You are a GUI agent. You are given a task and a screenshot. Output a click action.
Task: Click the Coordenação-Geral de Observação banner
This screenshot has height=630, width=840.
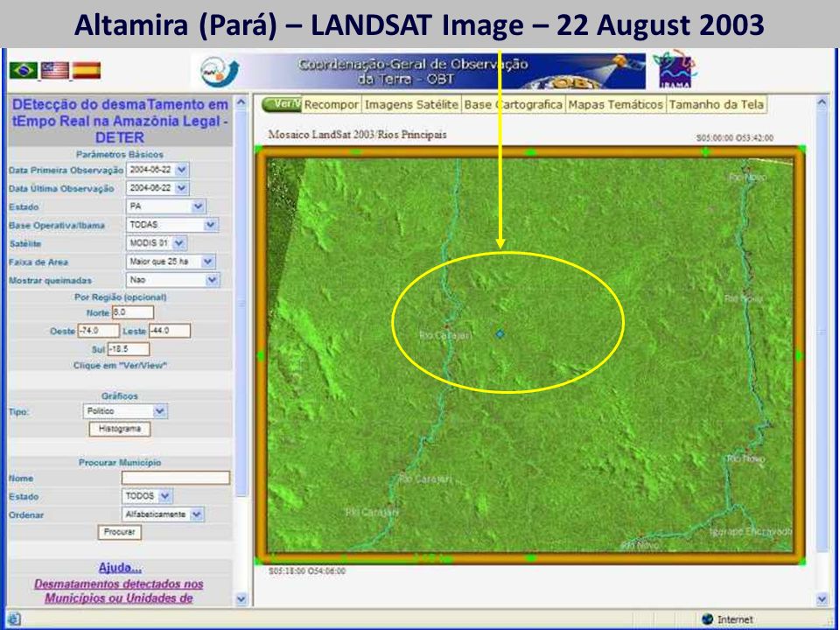tap(418, 71)
